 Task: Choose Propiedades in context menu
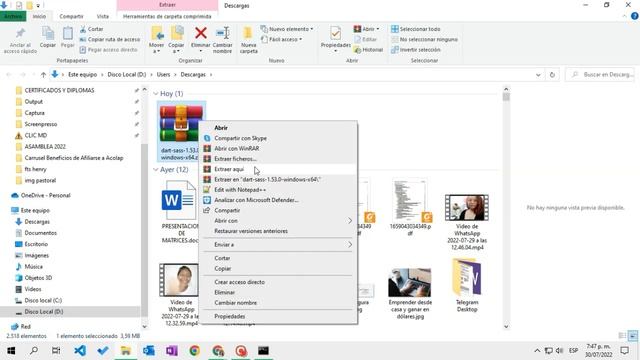point(278,316)
